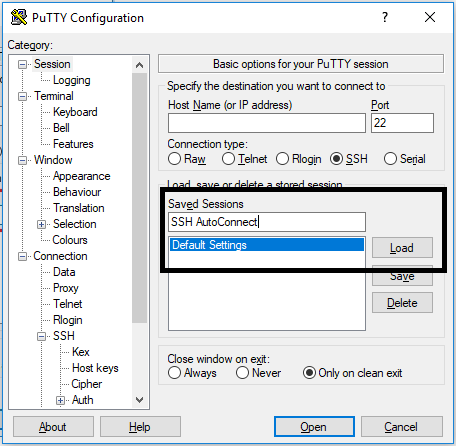Click the Save session button

click(402, 276)
